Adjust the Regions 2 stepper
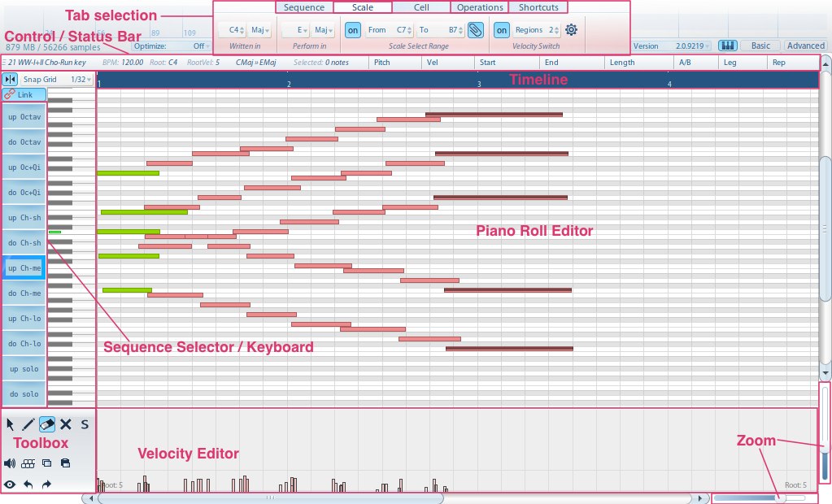Image resolution: width=832 pixels, height=504 pixels. 556,30
